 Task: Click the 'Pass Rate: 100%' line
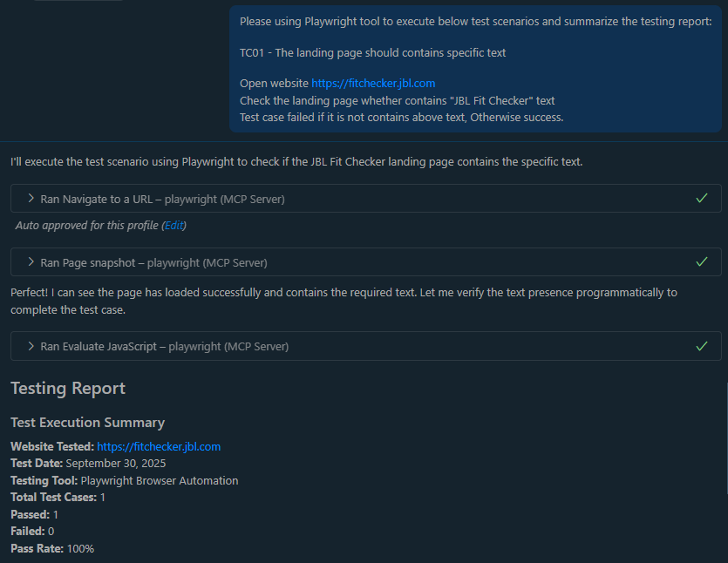pos(52,549)
